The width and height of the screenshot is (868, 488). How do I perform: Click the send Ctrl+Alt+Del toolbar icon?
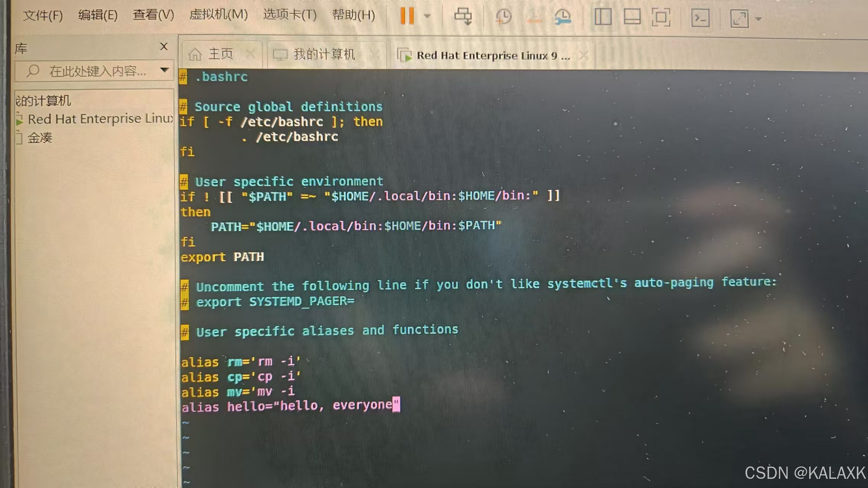pos(463,16)
